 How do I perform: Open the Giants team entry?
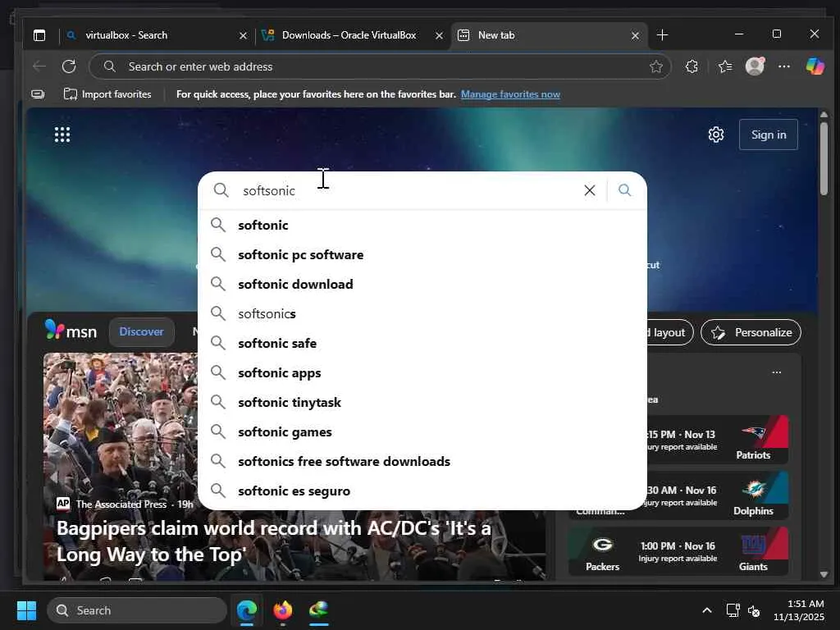pos(753,552)
